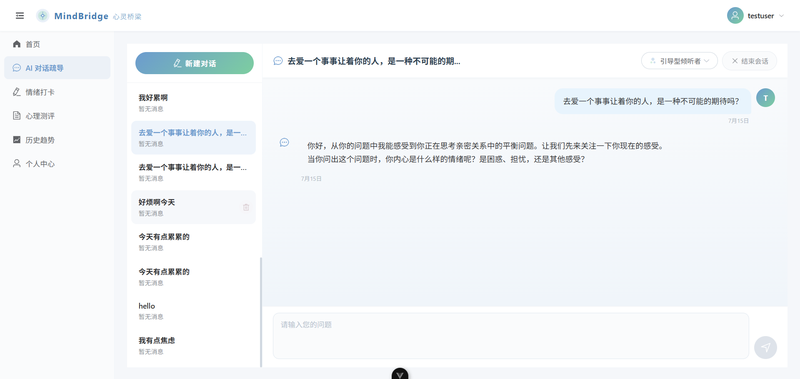This screenshot has width=800, height=379.
Task: Open the 心理测评 menu item
Action: point(57,116)
